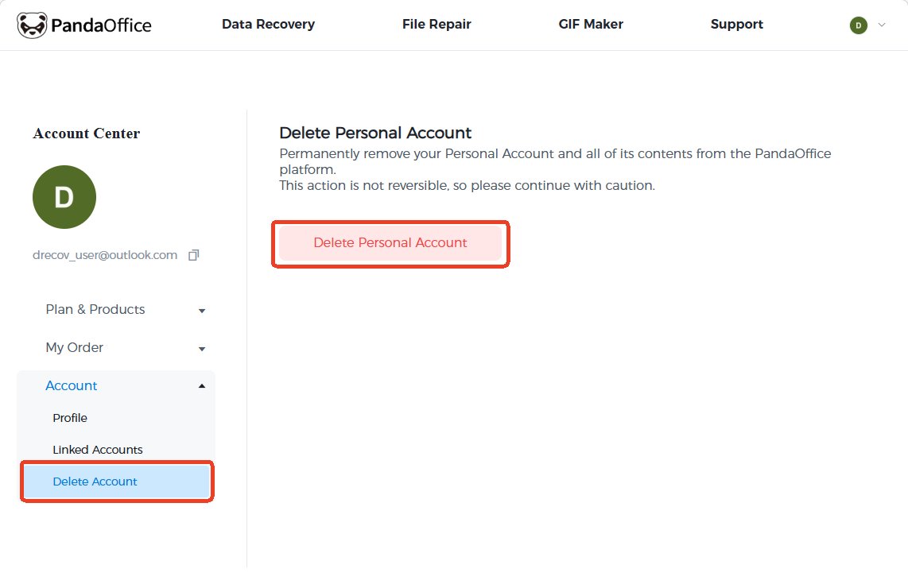The image size is (908, 588).
Task: Click the Account sidebar label
Action: [72, 386]
